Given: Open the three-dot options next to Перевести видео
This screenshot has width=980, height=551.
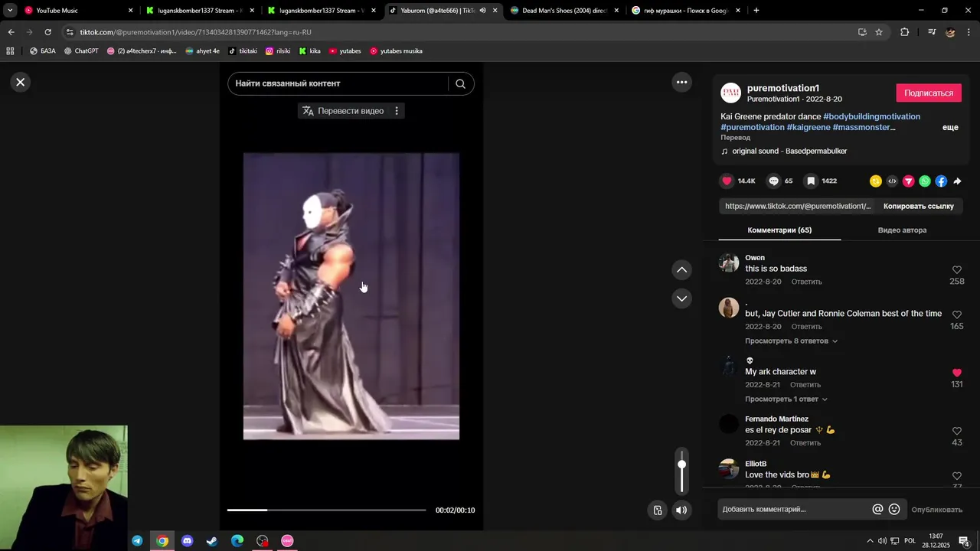Looking at the screenshot, I should click(x=397, y=111).
